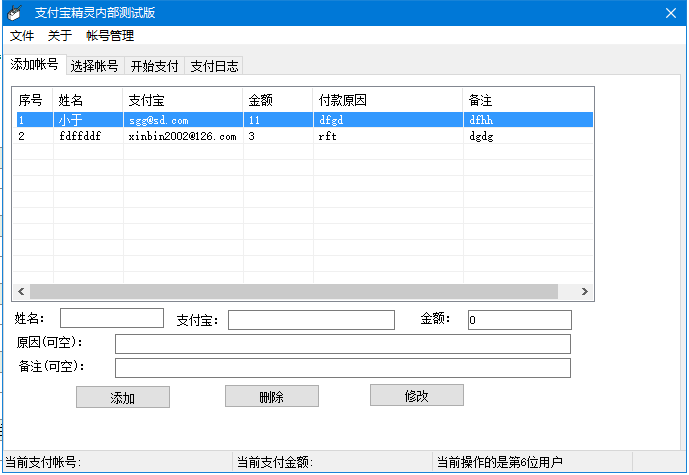Switch to the 开始支付 tab
The width and height of the screenshot is (689, 475).
pyautogui.click(x=154, y=66)
